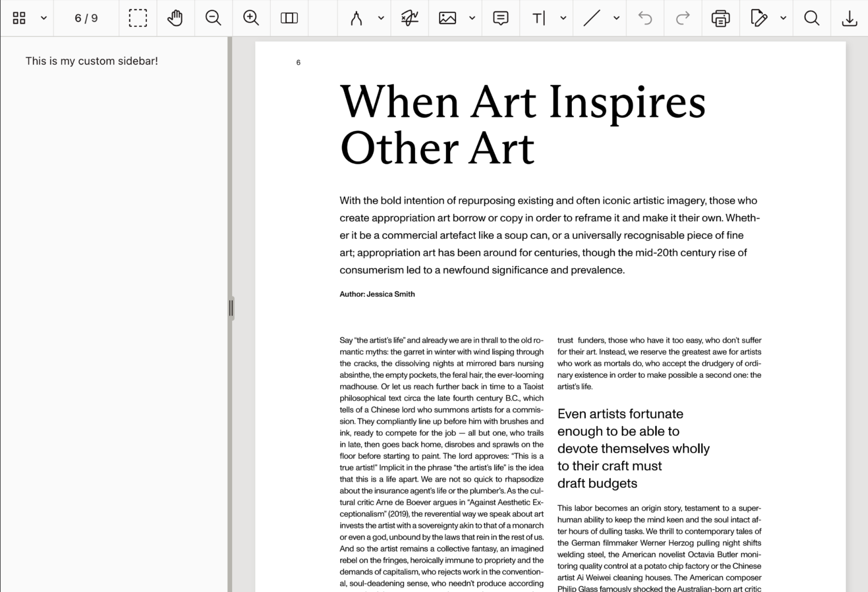The image size is (868, 592).
Task: Zoom in on the document
Action: [251, 18]
